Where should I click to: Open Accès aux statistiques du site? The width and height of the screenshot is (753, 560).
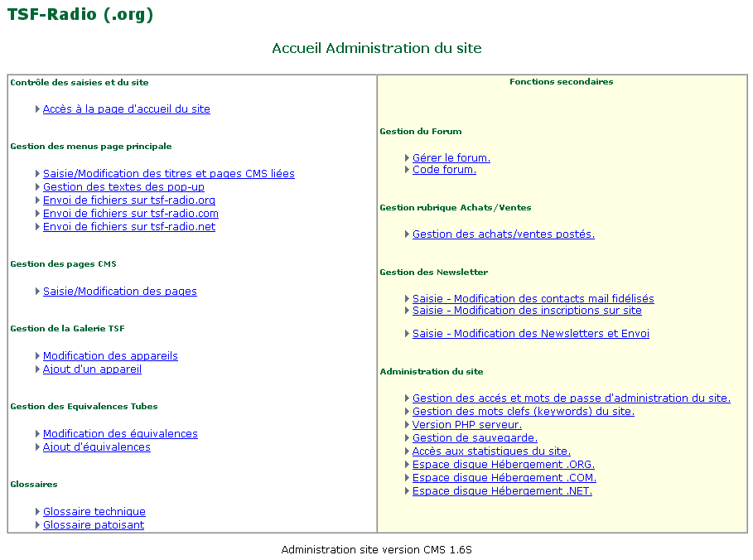[491, 451]
